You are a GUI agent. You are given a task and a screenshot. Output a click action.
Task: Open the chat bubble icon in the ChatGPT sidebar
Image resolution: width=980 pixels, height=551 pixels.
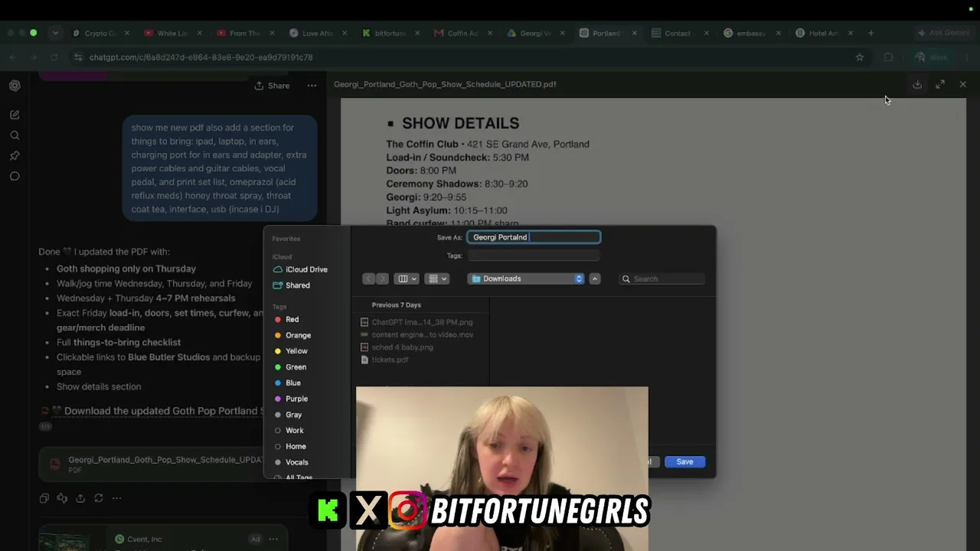15,177
